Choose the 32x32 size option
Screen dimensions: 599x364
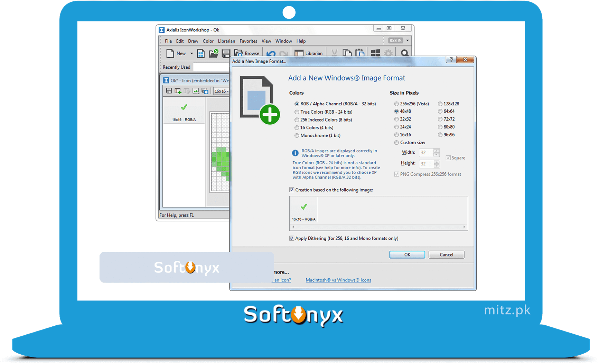click(x=402, y=119)
